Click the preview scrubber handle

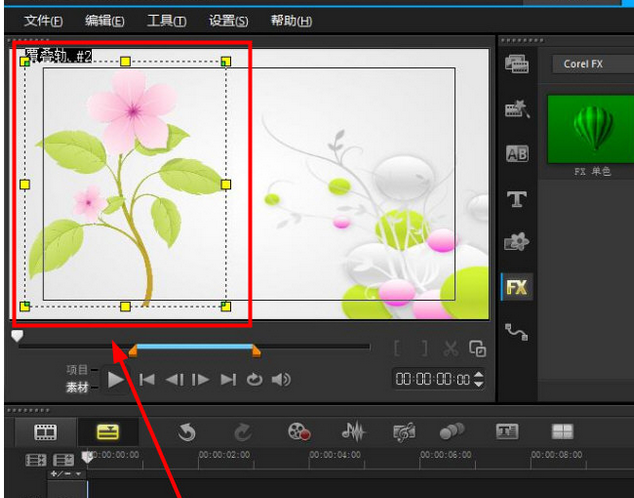(x=17, y=336)
